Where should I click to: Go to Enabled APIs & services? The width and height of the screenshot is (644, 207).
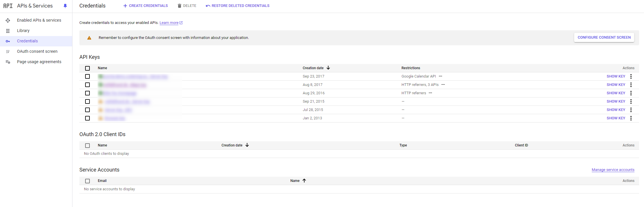click(x=39, y=20)
